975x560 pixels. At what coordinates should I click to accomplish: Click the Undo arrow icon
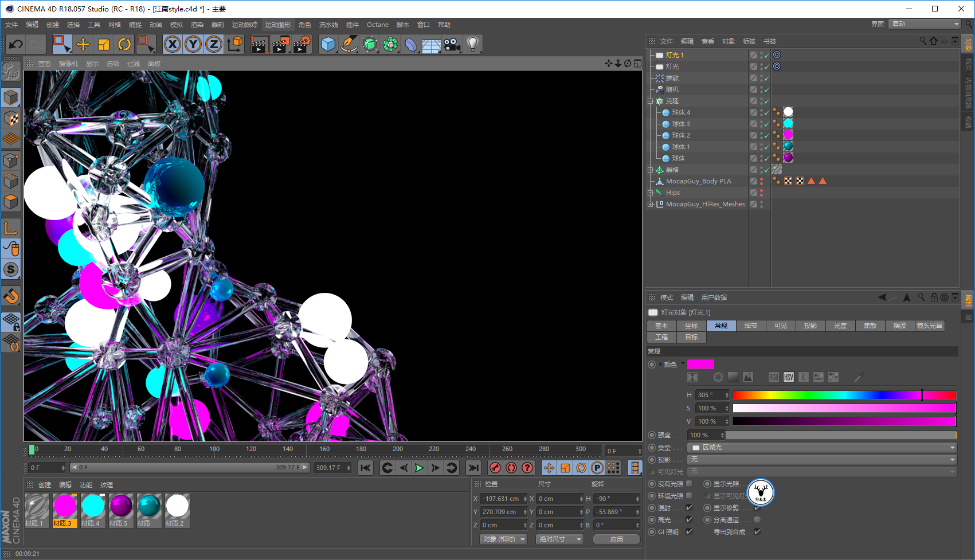[16, 44]
